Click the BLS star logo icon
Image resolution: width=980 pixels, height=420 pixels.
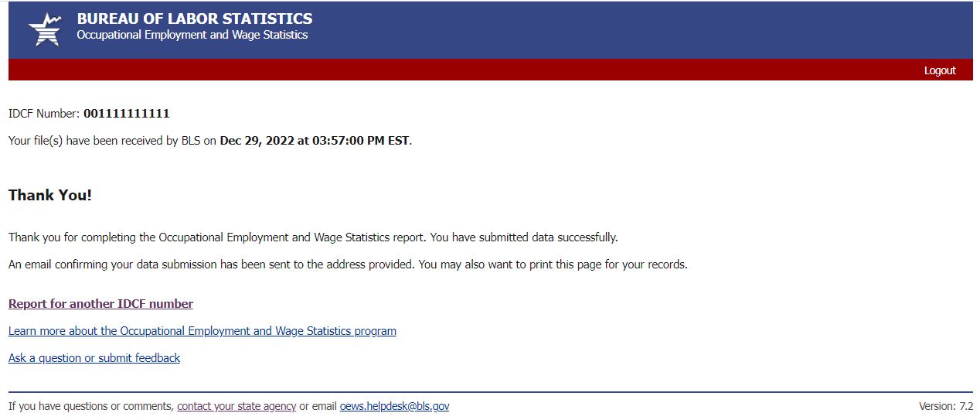click(44, 29)
